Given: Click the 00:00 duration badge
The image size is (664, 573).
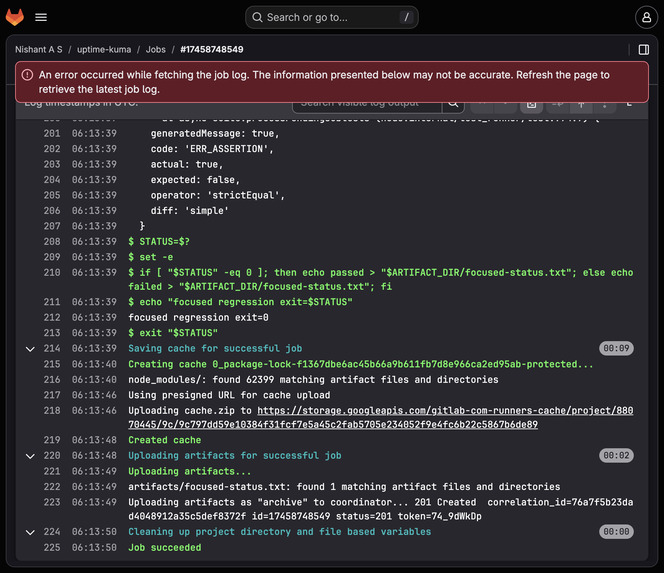Looking at the screenshot, I should pos(616,532).
